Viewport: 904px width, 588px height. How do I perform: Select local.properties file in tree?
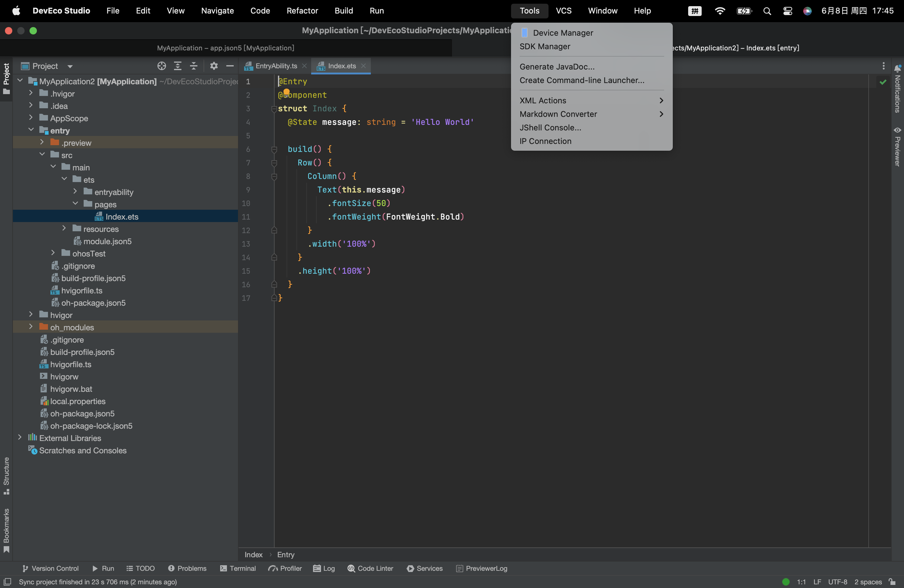77,401
